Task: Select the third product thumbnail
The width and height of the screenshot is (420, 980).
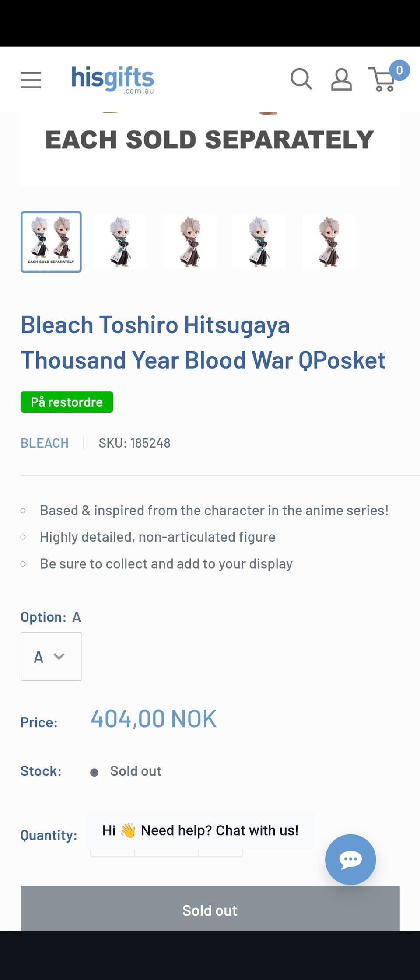Action: 190,242
